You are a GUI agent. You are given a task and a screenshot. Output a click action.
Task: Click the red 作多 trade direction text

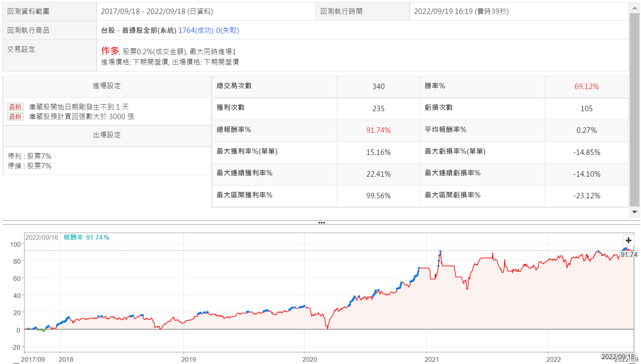[110, 51]
